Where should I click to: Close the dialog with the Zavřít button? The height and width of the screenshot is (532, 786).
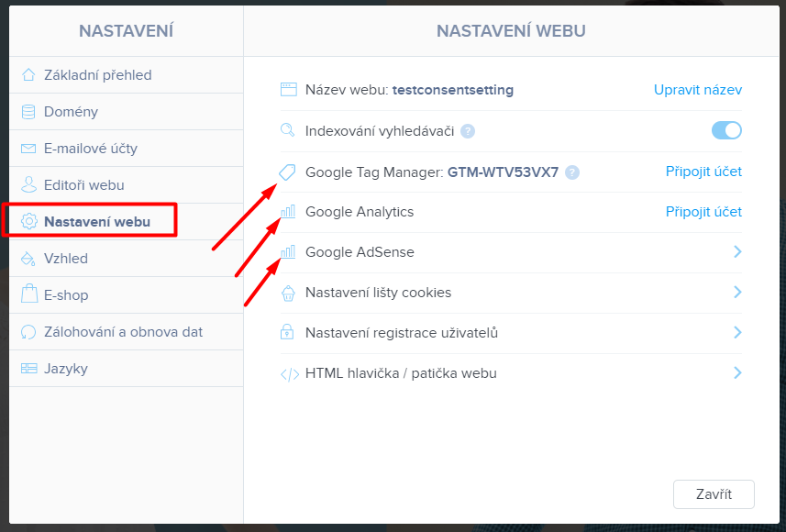[714, 493]
